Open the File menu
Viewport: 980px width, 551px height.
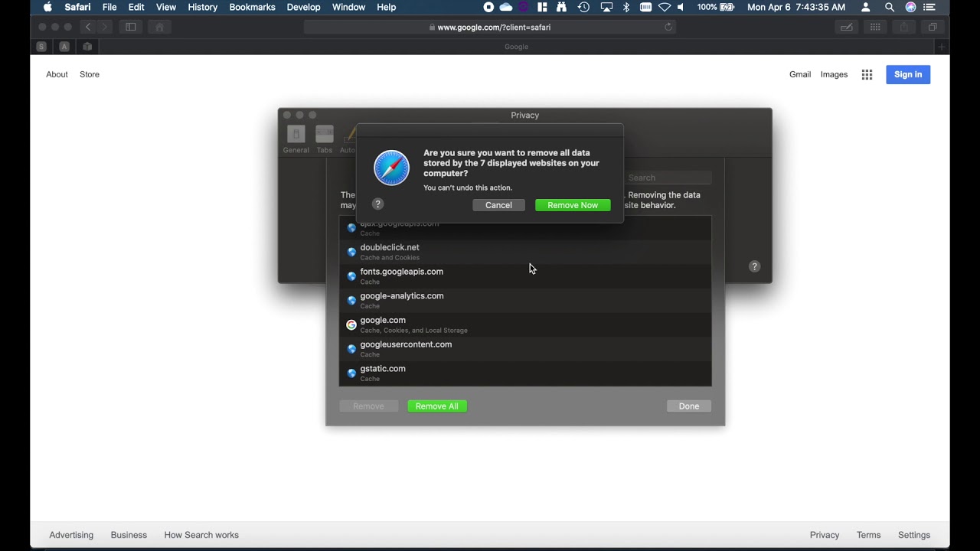coord(109,7)
